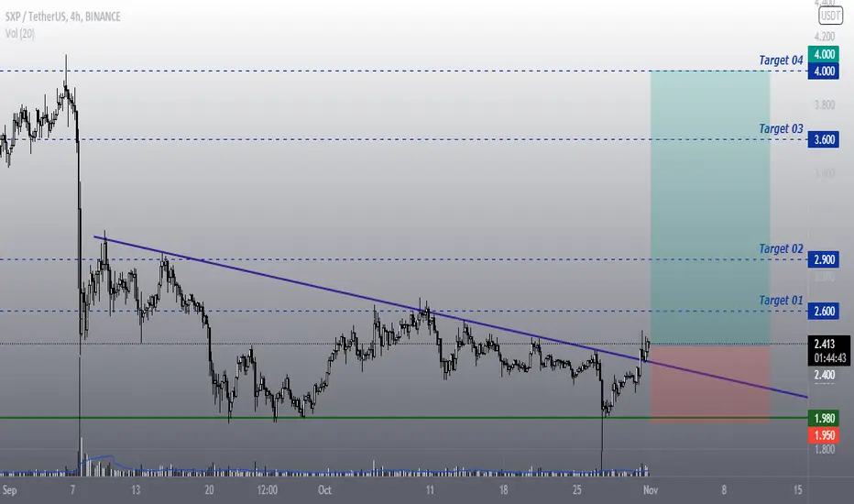Click the 2.900 price label

(x=824, y=259)
